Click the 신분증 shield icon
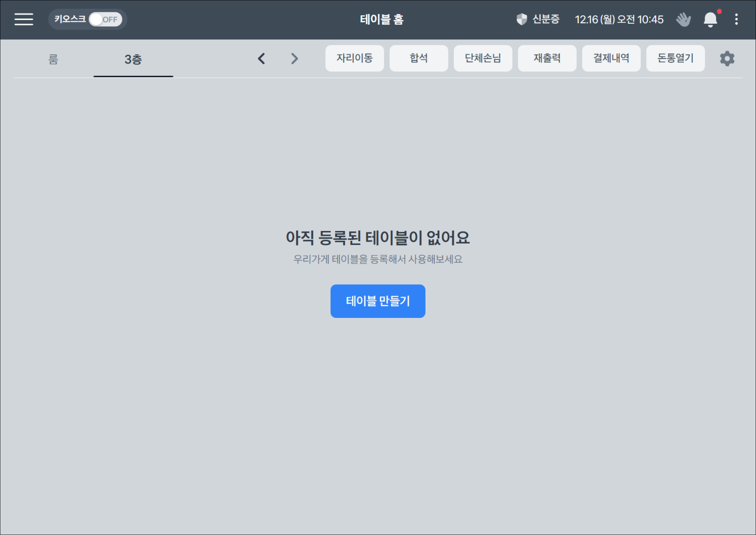This screenshot has width=756, height=535. coord(521,19)
